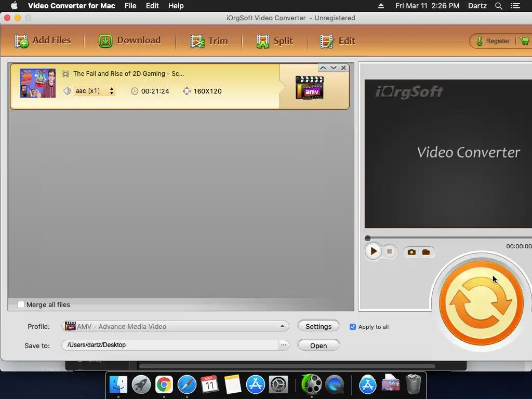Play the preview video

pyautogui.click(x=374, y=251)
